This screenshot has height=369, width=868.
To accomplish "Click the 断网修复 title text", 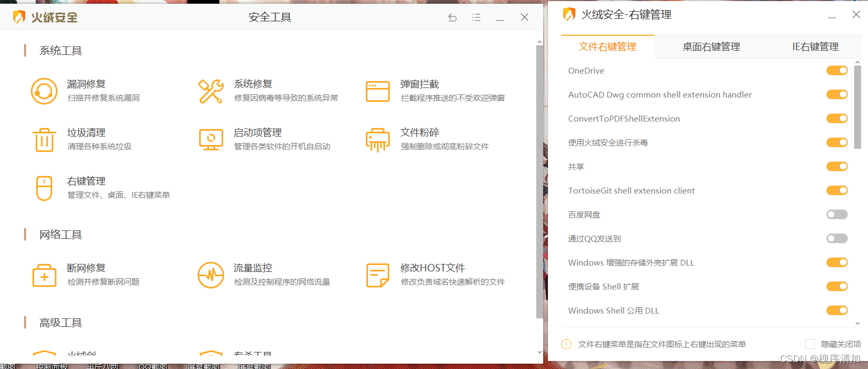I will [x=86, y=268].
